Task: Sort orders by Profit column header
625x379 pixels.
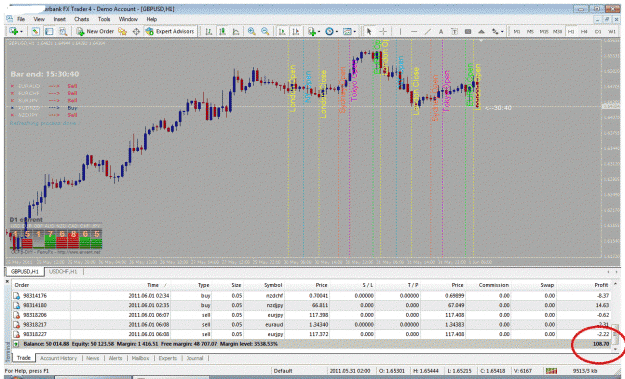Action: tap(601, 285)
